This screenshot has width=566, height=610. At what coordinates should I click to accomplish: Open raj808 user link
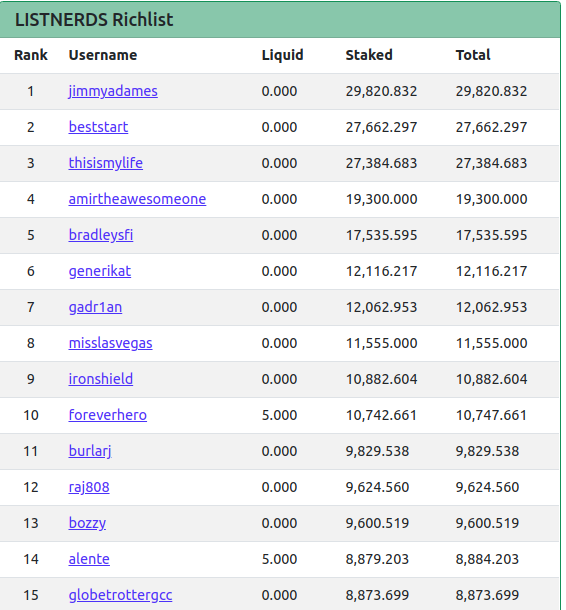coord(89,487)
